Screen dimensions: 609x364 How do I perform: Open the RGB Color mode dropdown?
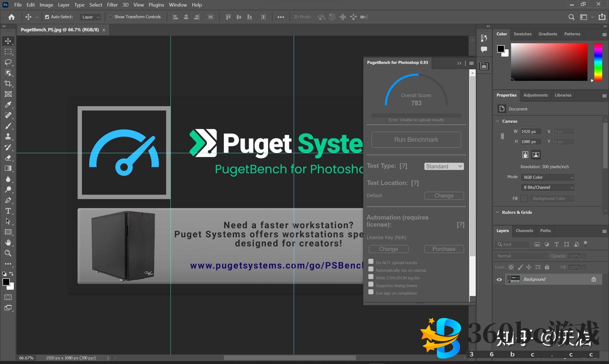click(548, 177)
